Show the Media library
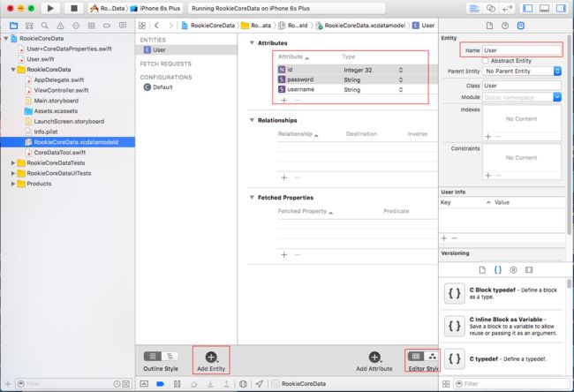 click(529, 270)
